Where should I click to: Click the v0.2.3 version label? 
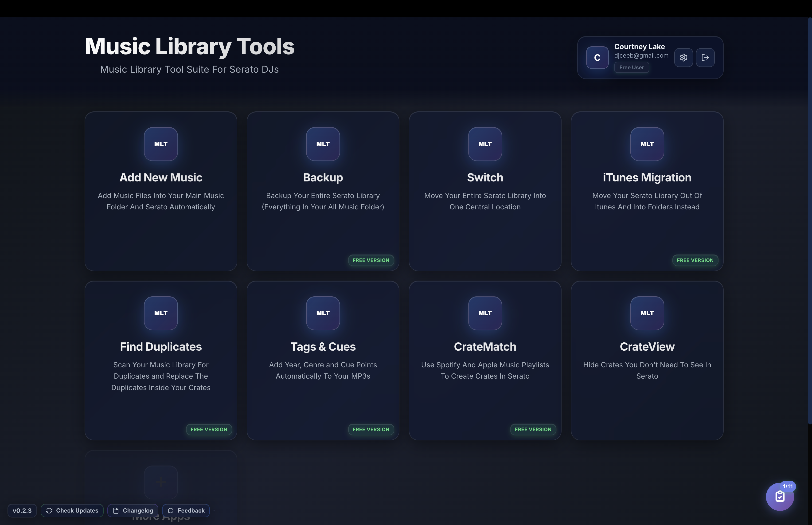click(22, 510)
